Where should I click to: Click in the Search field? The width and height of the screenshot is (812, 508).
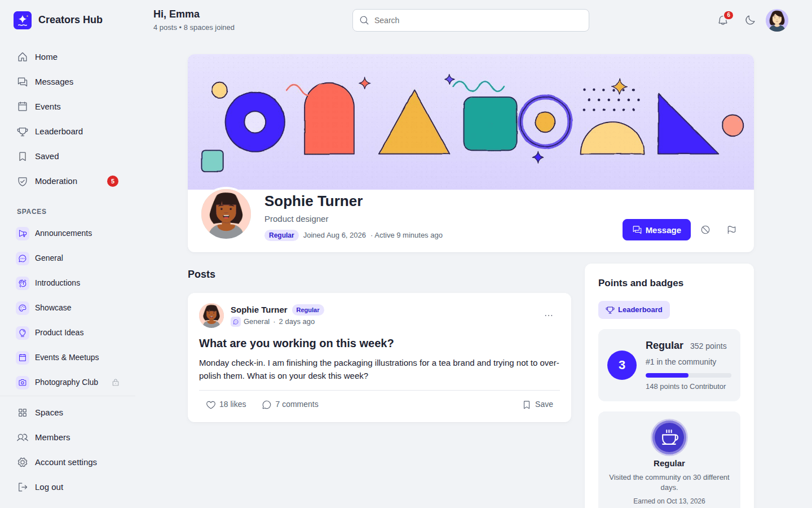(471, 20)
